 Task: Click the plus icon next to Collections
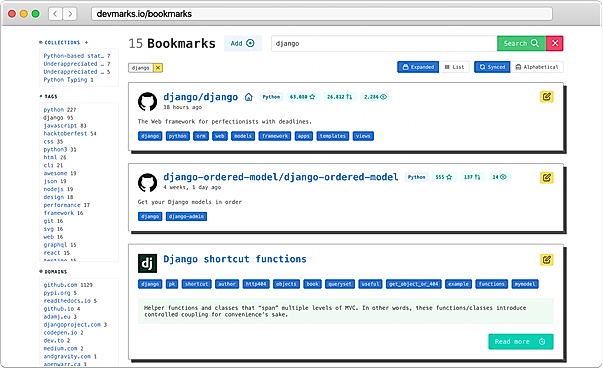(86, 42)
